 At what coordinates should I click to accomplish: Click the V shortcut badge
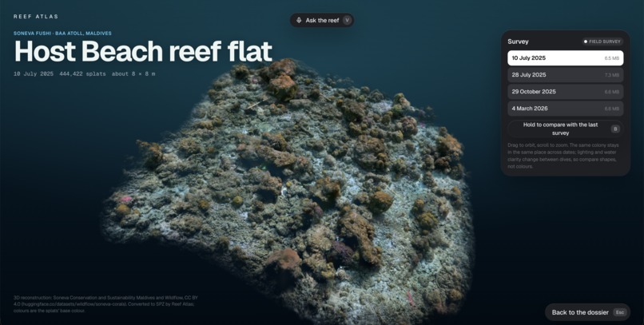pyautogui.click(x=347, y=20)
